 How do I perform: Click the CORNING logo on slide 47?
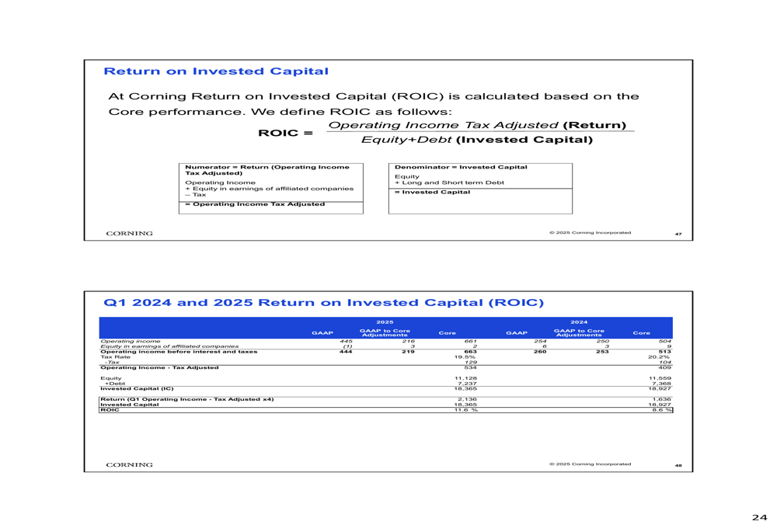(x=129, y=233)
